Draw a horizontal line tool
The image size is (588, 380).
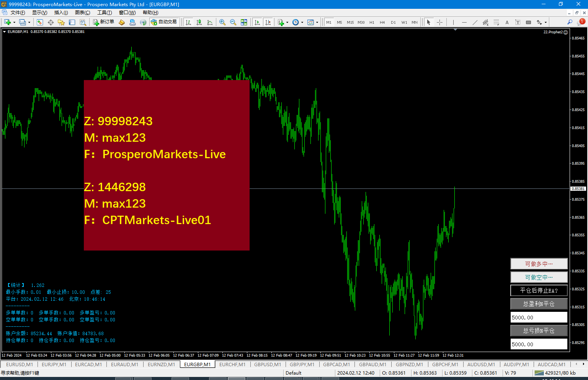464,22
